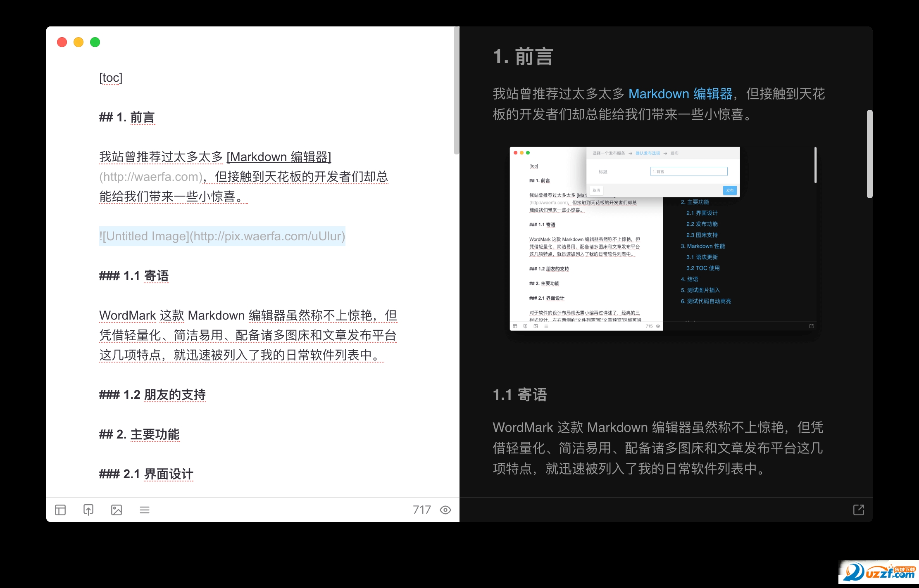Viewport: 919px width, 588px height.
Task: Click the highlighted Untitled Image markdown line
Action: 222,237
